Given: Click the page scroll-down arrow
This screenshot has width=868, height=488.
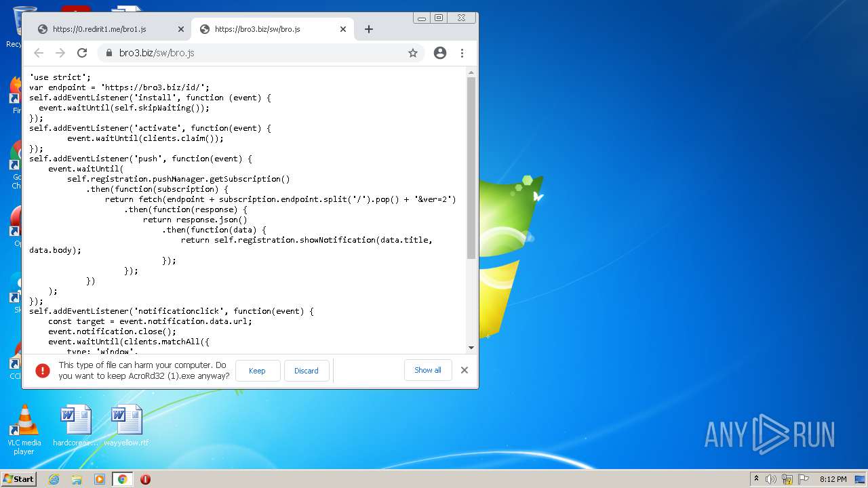Looking at the screenshot, I should point(471,348).
